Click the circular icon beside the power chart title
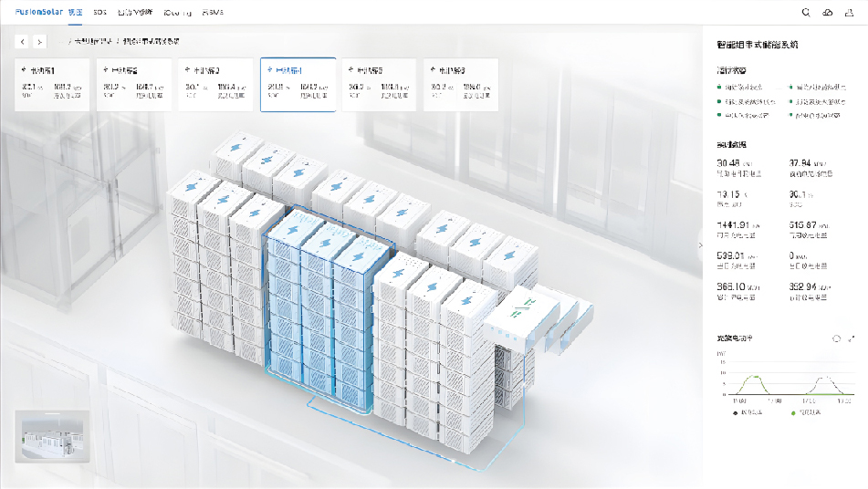 point(836,338)
